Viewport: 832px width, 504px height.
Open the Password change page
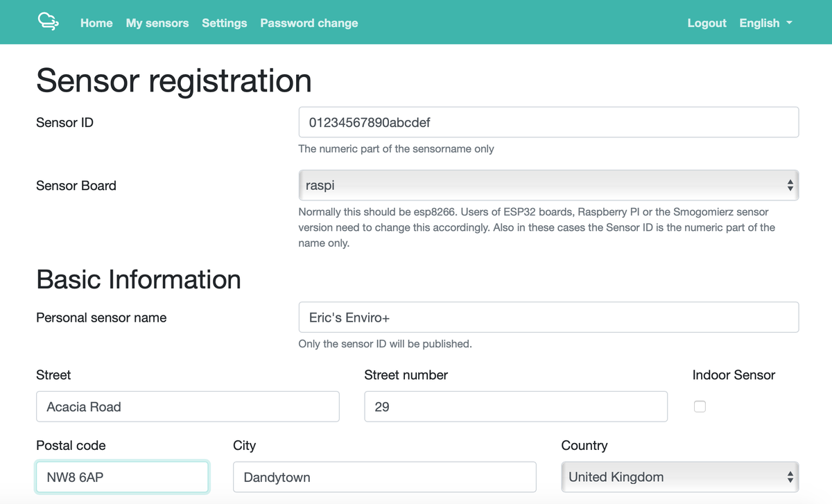(x=309, y=23)
